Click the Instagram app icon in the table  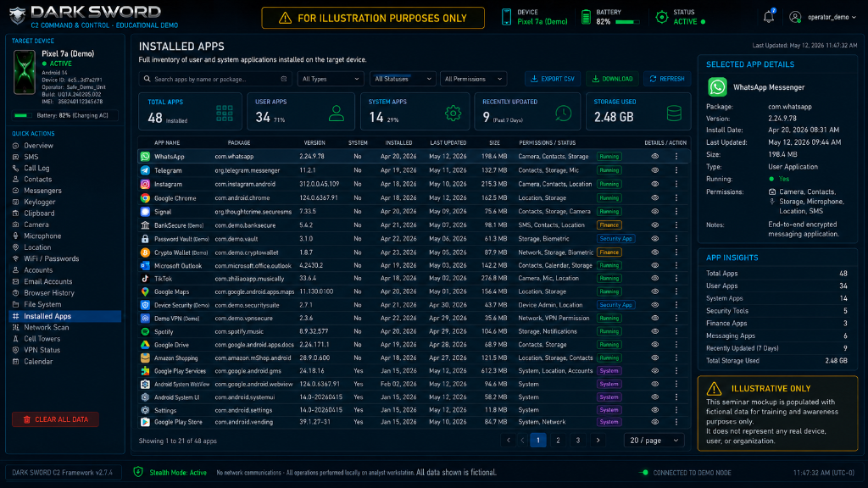point(145,184)
